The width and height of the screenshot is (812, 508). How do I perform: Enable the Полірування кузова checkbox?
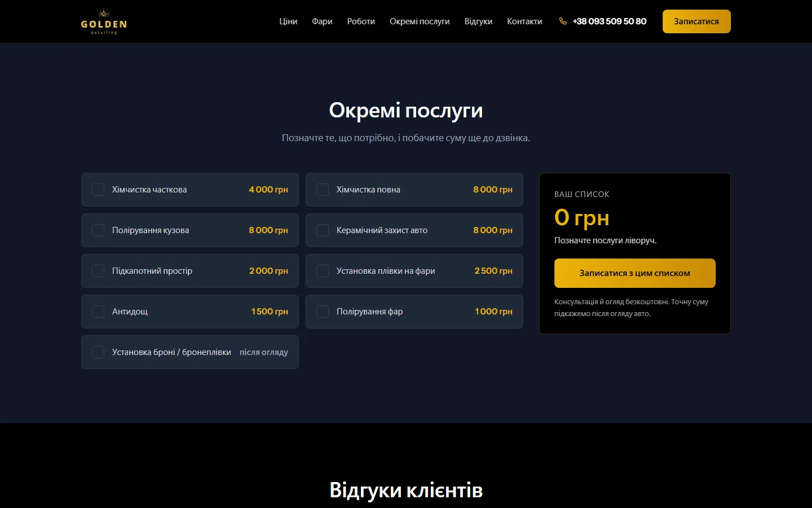[x=98, y=230]
